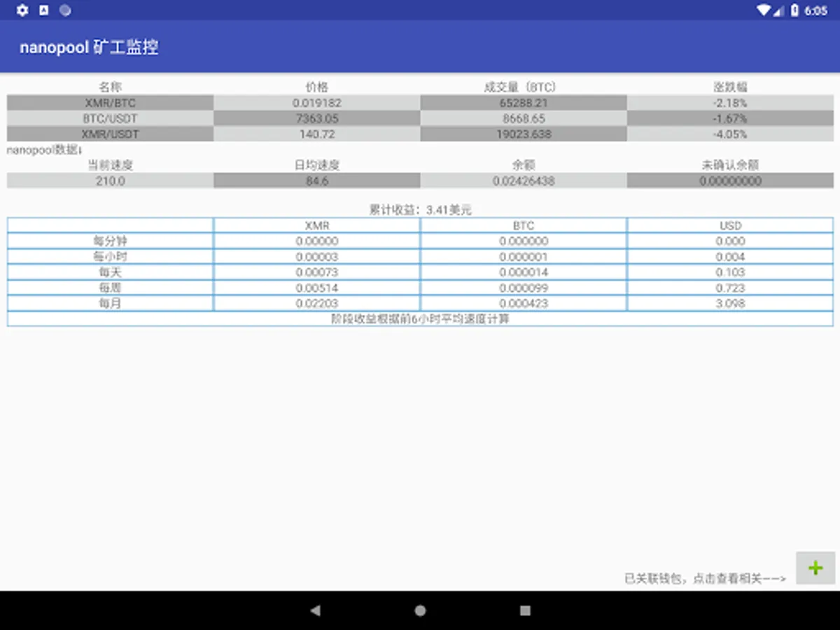Tap the 每周 row label
840x630 pixels.
point(110,288)
